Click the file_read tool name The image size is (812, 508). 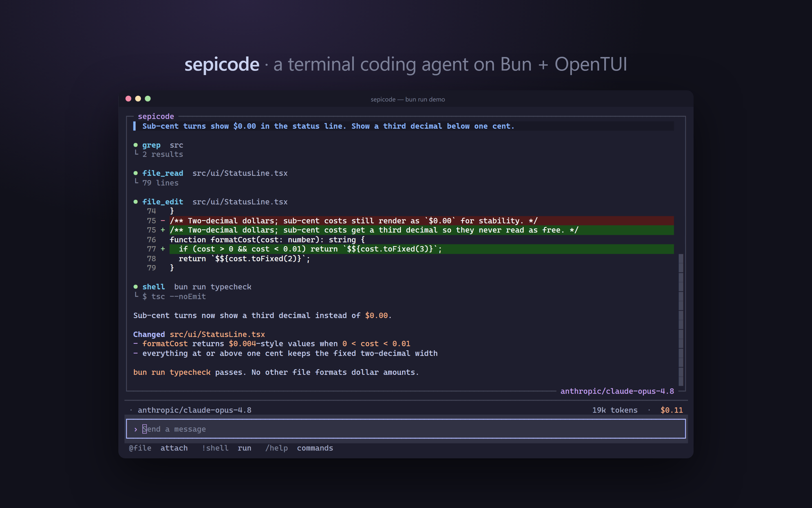click(163, 173)
